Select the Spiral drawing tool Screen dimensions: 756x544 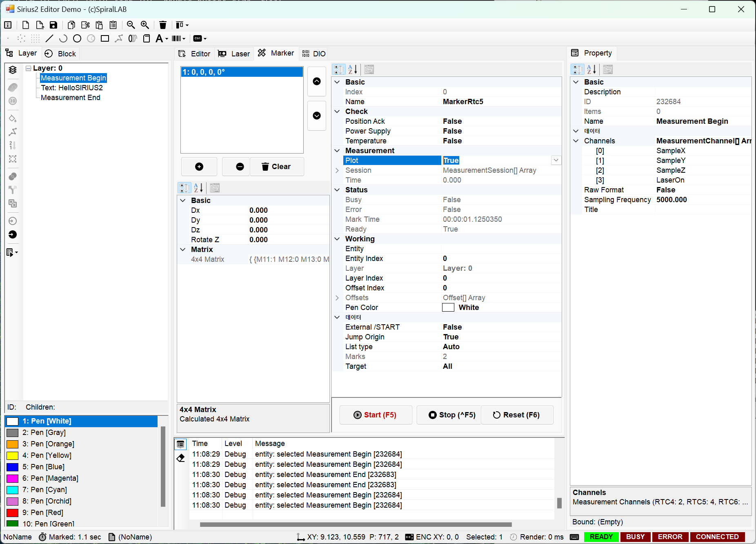pyautogui.click(x=132, y=38)
